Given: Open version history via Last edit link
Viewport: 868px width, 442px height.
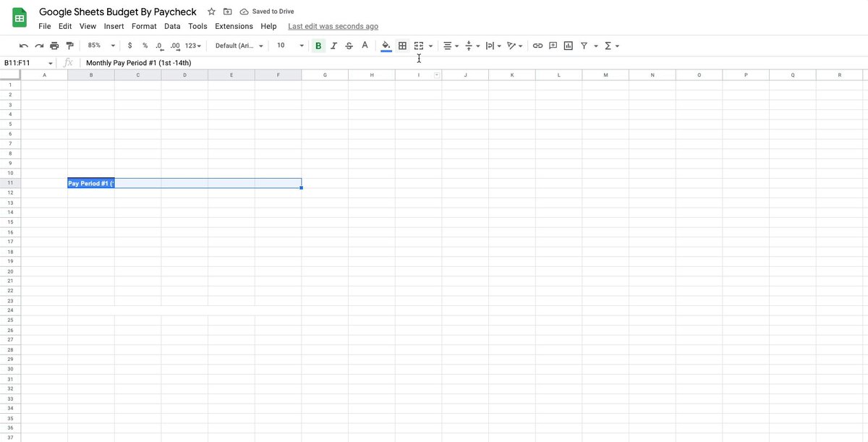Looking at the screenshot, I should (333, 26).
